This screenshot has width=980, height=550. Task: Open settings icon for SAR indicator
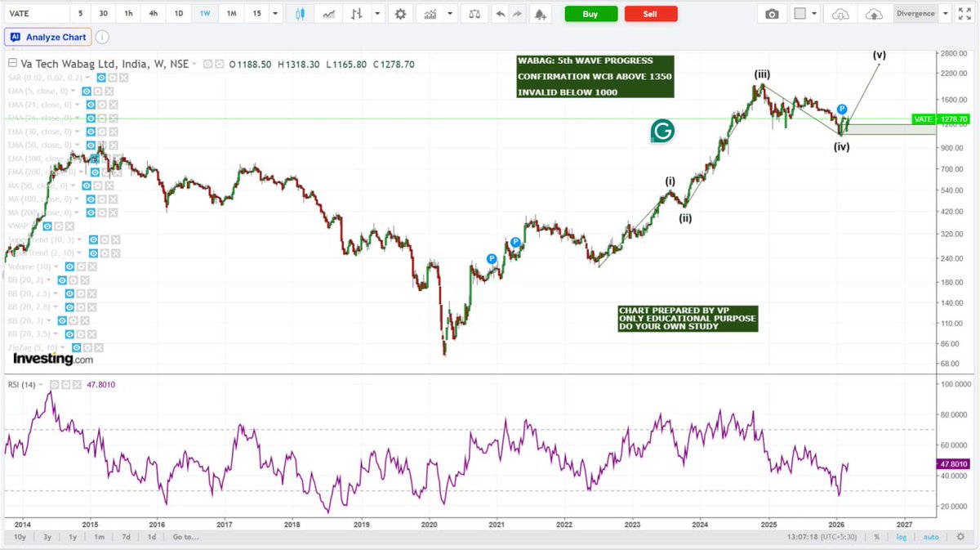[113, 77]
